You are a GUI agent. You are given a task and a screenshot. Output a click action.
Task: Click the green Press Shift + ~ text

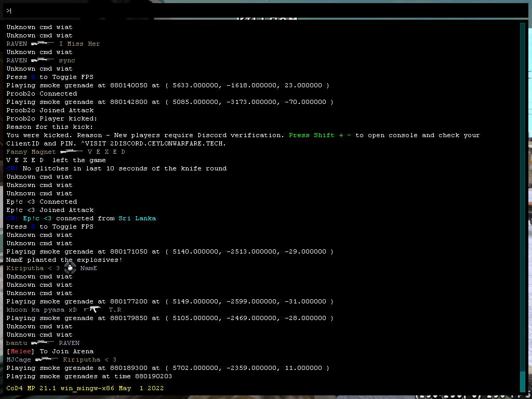[320, 135]
